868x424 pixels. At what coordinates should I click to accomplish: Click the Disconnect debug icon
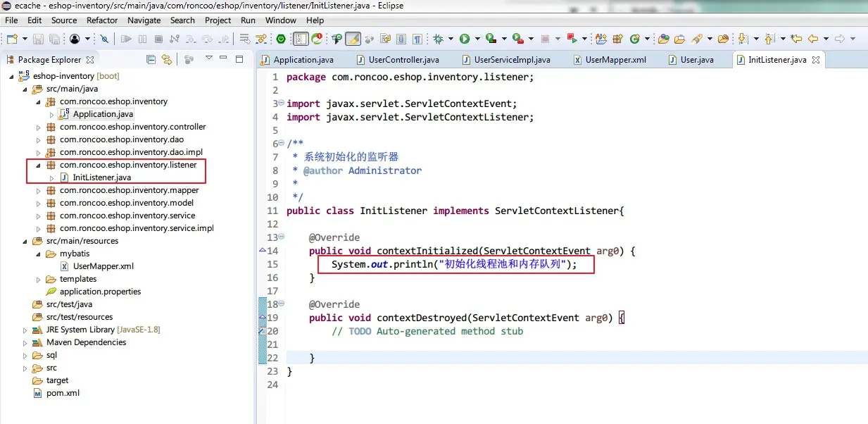(174, 39)
